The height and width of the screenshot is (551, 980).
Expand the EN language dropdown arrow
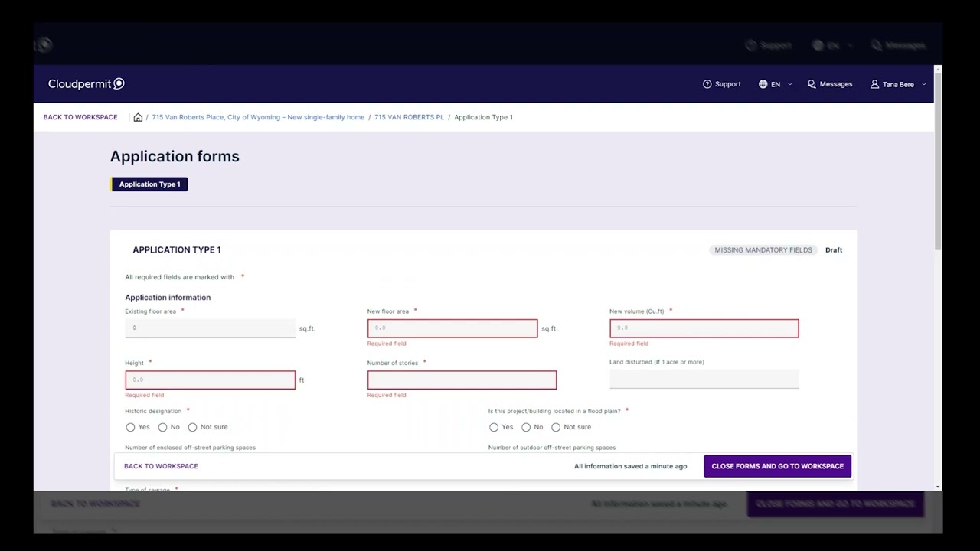coord(790,84)
